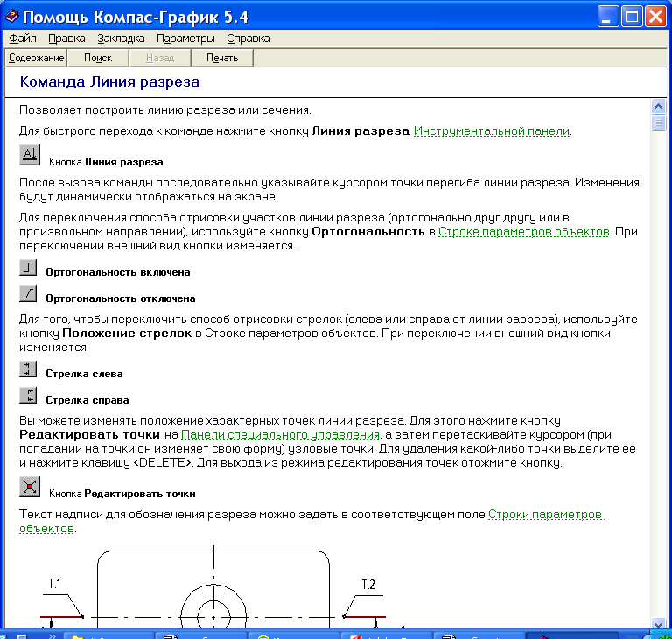The image size is (672, 639).
Task: Click the Ортогональность отключена icon
Action: pos(28,294)
